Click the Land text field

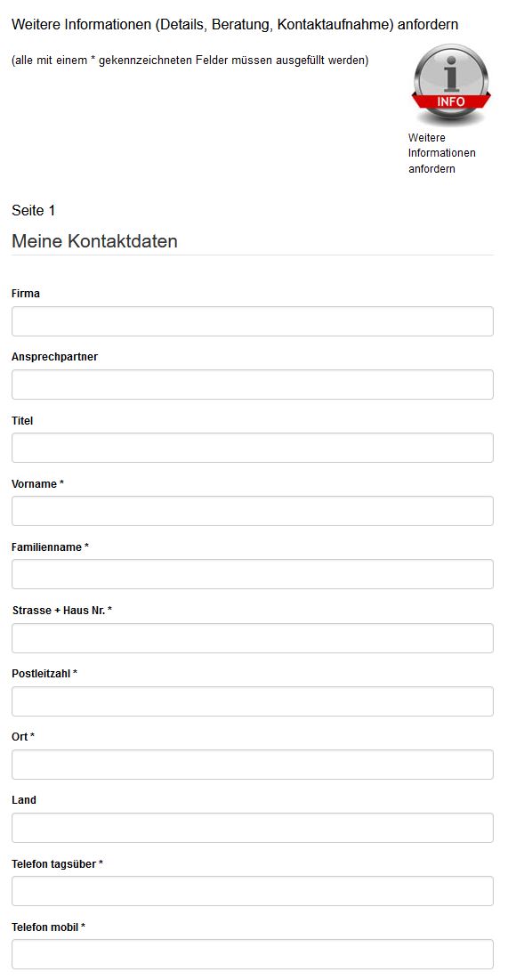click(x=253, y=828)
